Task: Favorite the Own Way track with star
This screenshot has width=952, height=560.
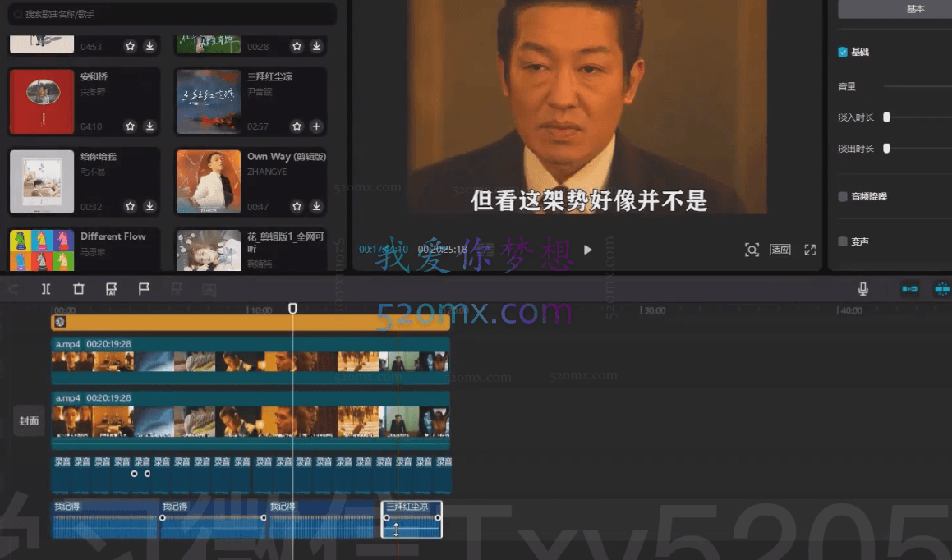Action: [297, 206]
